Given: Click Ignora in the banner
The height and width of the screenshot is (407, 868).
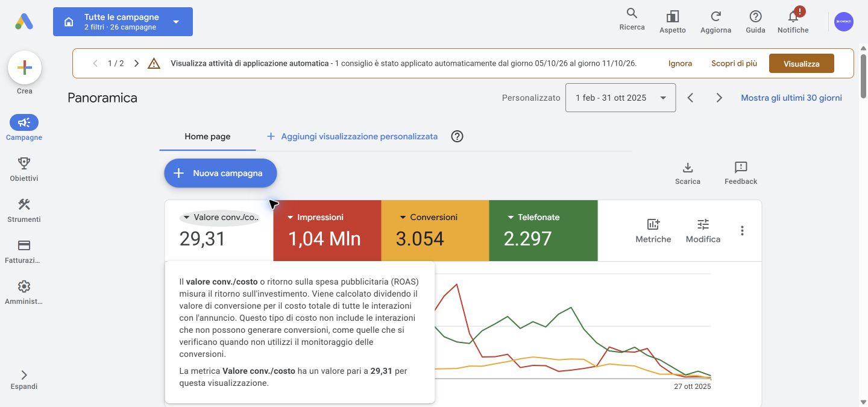Looking at the screenshot, I should pyautogui.click(x=680, y=63).
